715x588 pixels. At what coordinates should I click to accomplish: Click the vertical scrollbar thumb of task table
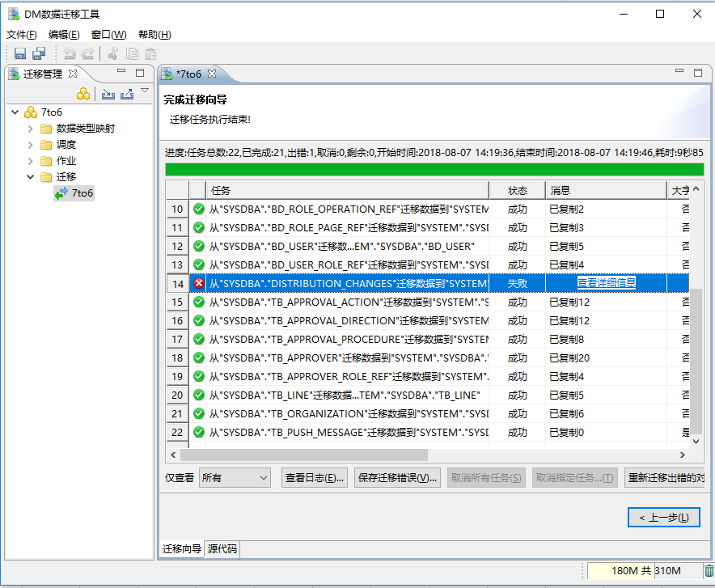coord(696,361)
